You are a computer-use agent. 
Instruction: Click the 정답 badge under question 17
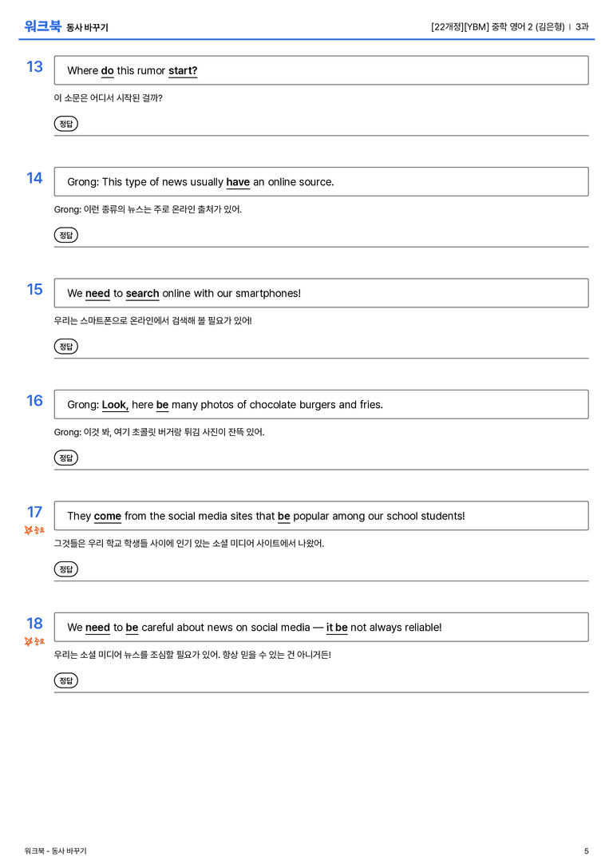coord(65,569)
